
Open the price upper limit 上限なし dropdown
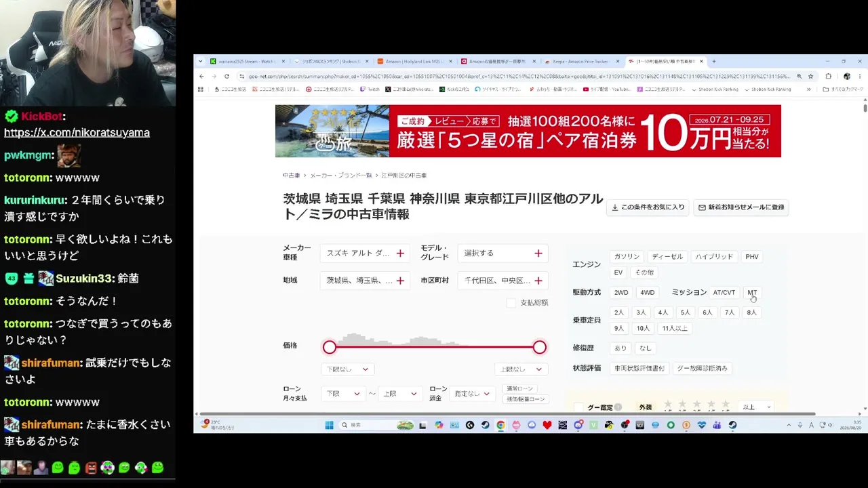[521, 369]
